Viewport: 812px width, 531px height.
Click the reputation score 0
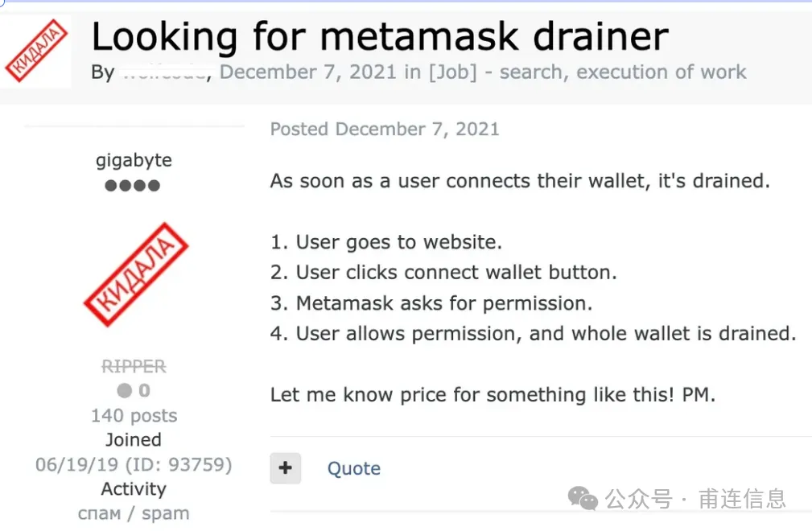pos(144,391)
